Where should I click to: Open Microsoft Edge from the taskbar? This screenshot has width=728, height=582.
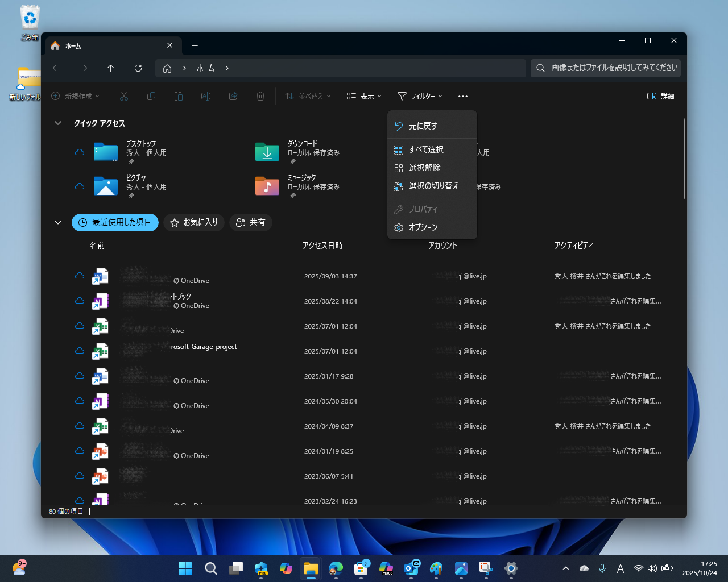coord(336,568)
